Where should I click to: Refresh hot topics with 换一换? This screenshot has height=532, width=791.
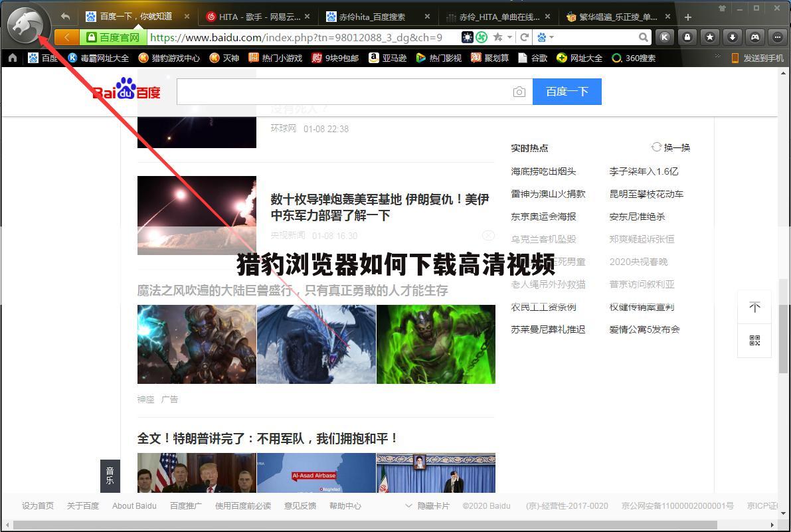coord(671,147)
